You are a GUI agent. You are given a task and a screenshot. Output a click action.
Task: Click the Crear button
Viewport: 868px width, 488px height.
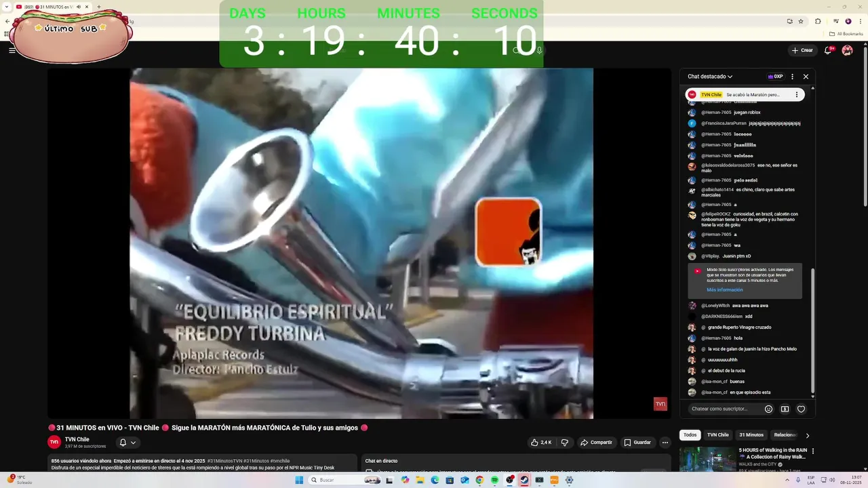click(x=802, y=50)
